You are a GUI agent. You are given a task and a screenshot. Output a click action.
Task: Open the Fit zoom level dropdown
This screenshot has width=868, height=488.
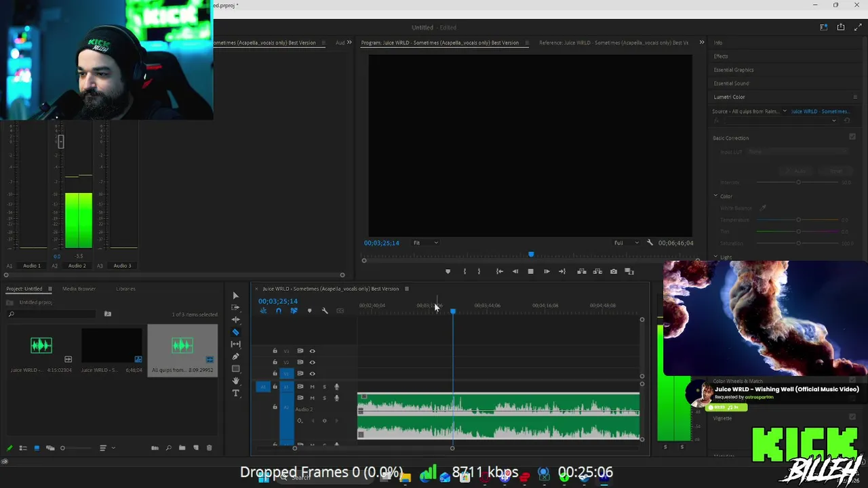tap(426, 243)
